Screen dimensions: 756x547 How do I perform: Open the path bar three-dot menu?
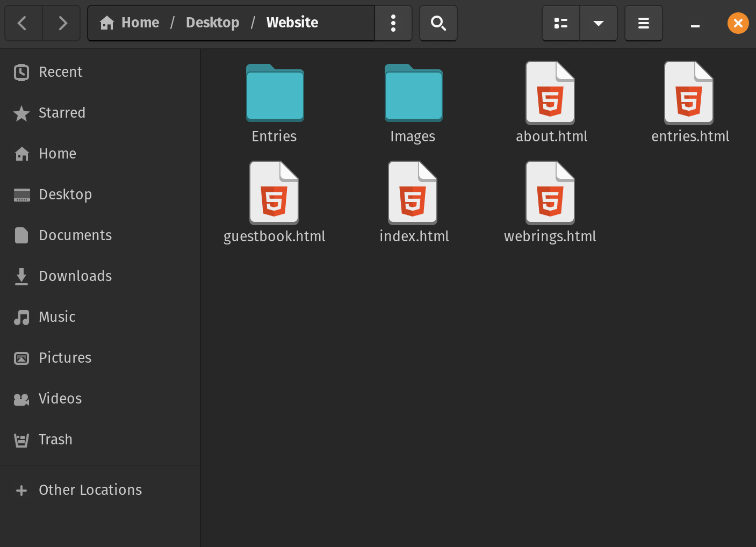click(393, 23)
